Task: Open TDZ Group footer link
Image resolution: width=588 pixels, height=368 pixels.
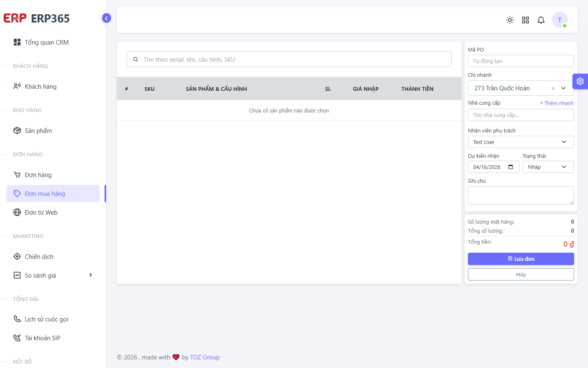Action: coord(205,357)
